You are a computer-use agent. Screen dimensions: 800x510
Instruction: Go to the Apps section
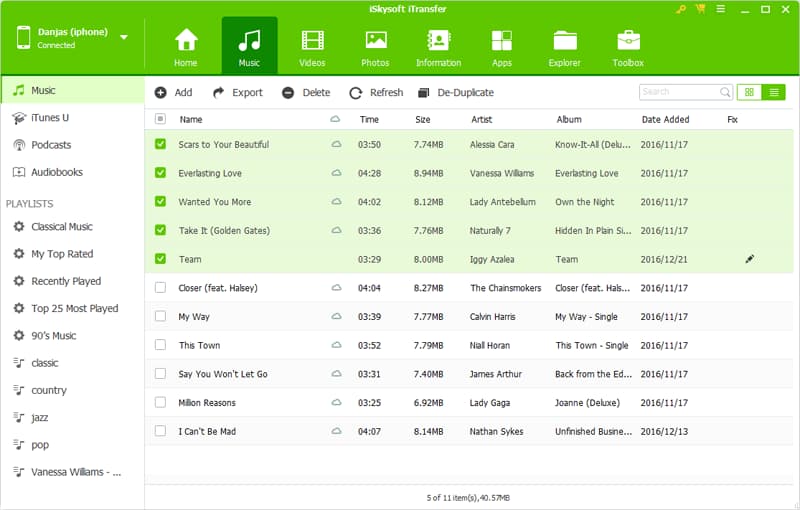click(501, 46)
